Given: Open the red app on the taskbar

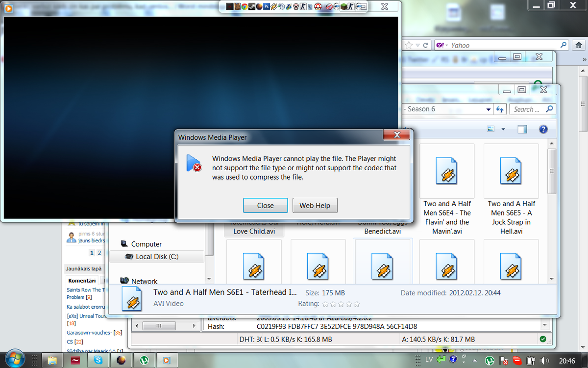Looking at the screenshot, I should [x=75, y=360].
